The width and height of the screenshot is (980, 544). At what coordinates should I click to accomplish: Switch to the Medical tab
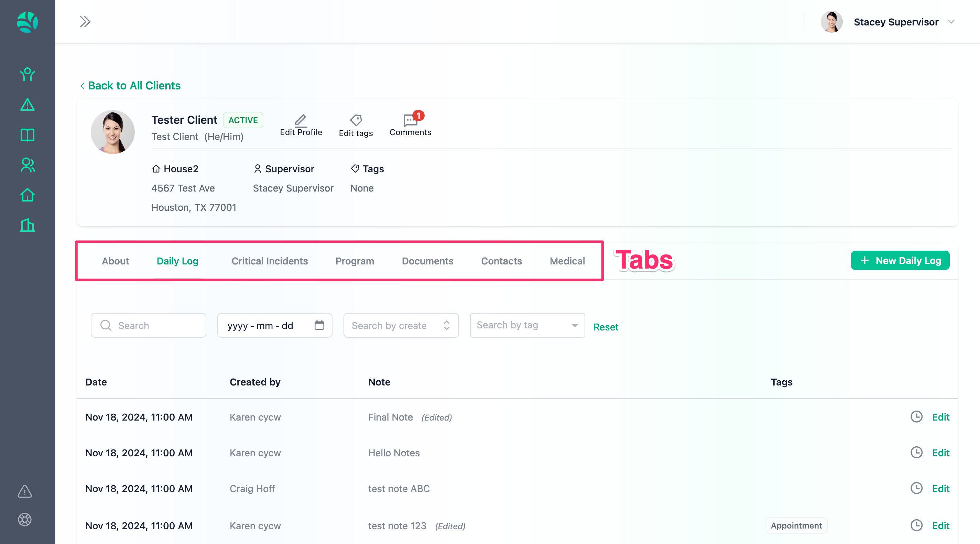567,261
